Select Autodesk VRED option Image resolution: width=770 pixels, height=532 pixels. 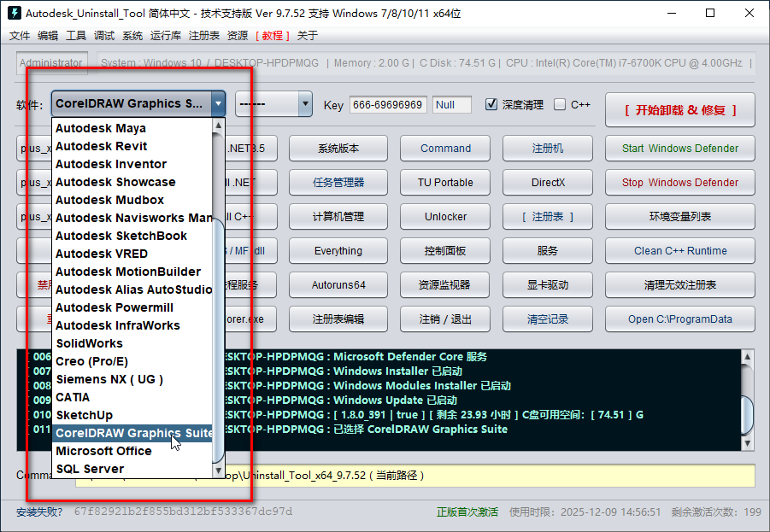[x=132, y=254]
